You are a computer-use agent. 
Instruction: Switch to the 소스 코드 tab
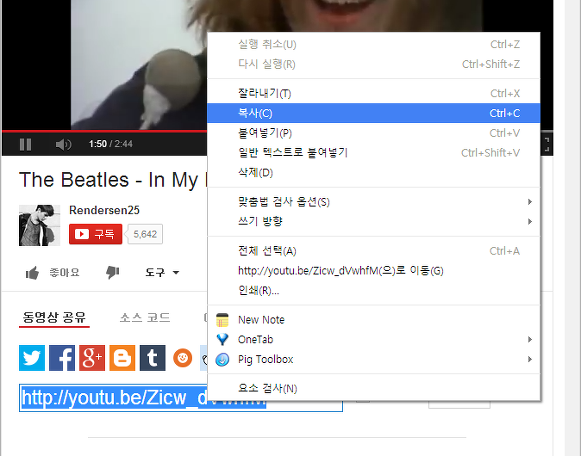point(145,317)
